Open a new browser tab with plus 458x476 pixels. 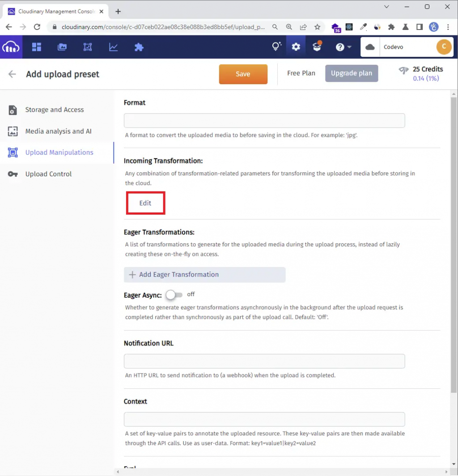[118, 12]
